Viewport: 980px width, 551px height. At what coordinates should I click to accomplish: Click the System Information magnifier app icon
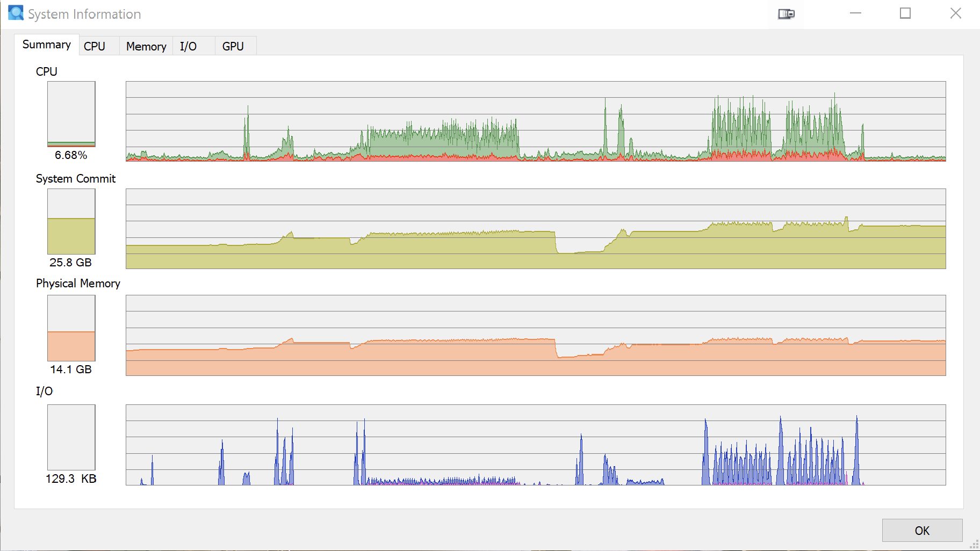pyautogui.click(x=16, y=13)
